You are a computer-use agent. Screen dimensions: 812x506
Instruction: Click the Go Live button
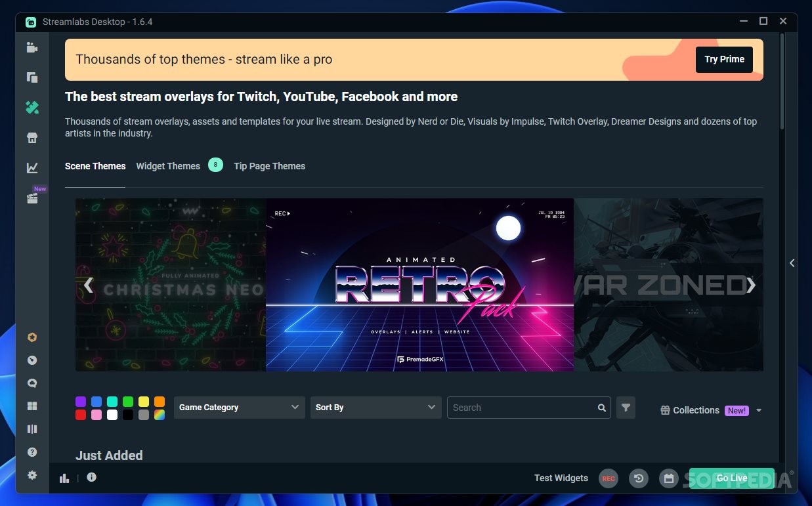732,478
